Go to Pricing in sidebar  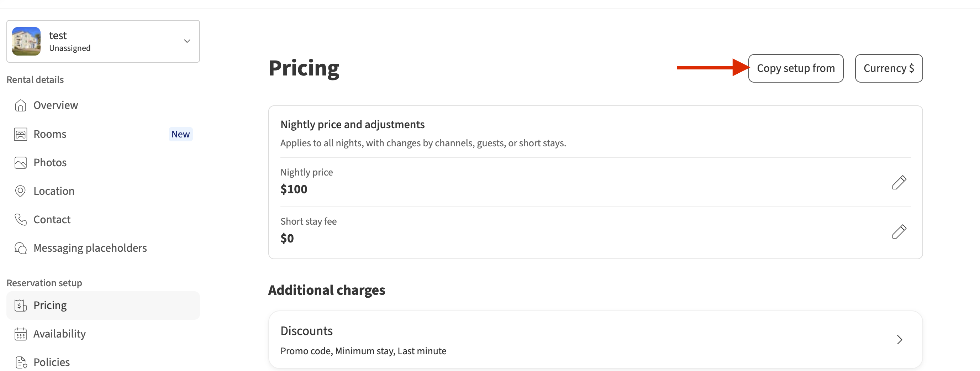[x=50, y=305]
